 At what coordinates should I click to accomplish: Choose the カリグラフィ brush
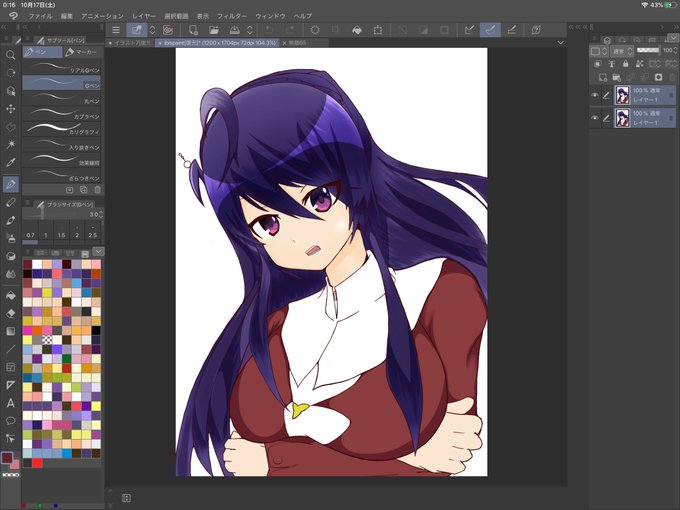(x=61, y=129)
